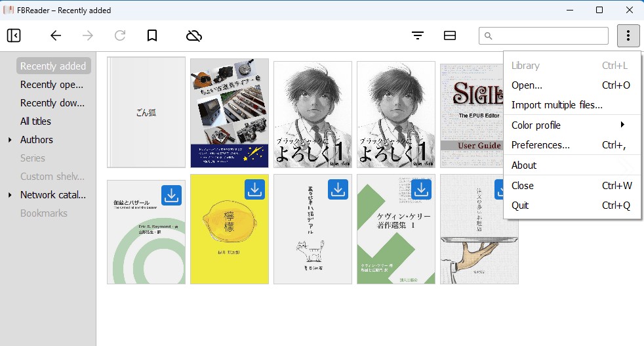Open bookmarks via the bookmark icon

pyautogui.click(x=152, y=36)
